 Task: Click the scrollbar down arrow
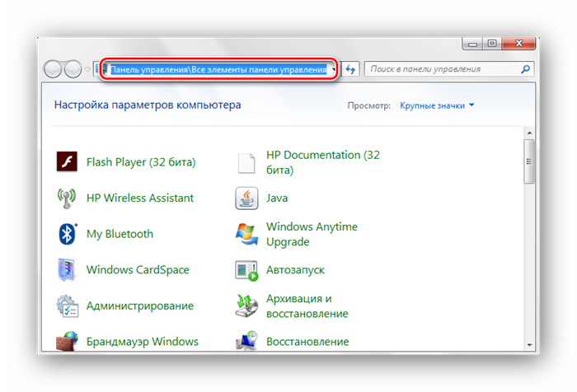tap(529, 344)
